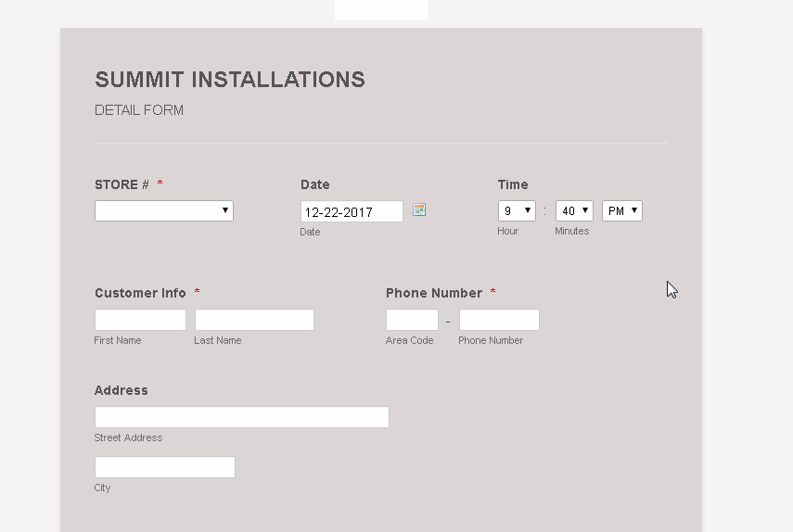Open the Minutes dropdown showing 40
The height and width of the screenshot is (532, 793).
[574, 210]
